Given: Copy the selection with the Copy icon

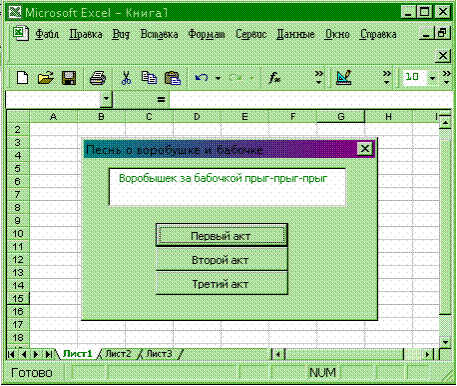Looking at the screenshot, I should 149,78.
